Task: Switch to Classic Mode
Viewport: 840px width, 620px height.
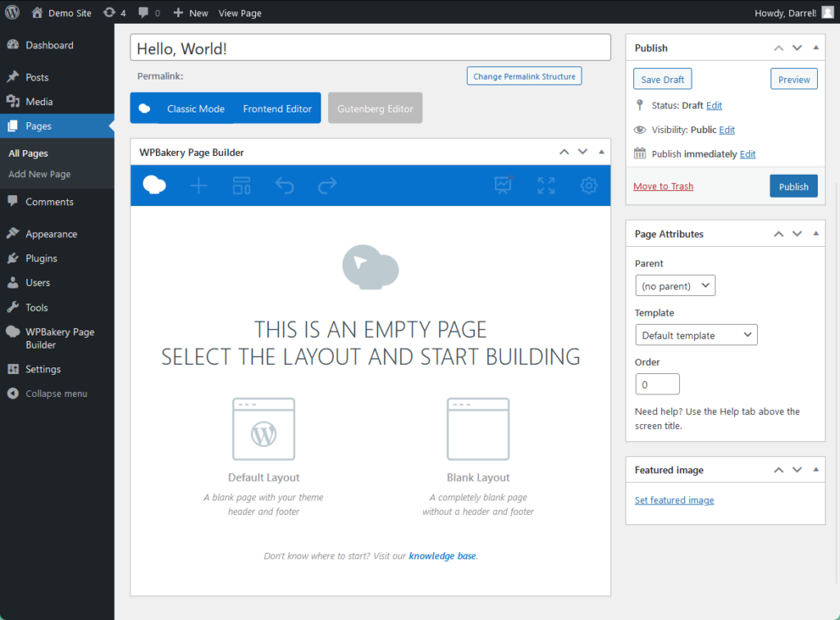Action: click(x=195, y=108)
